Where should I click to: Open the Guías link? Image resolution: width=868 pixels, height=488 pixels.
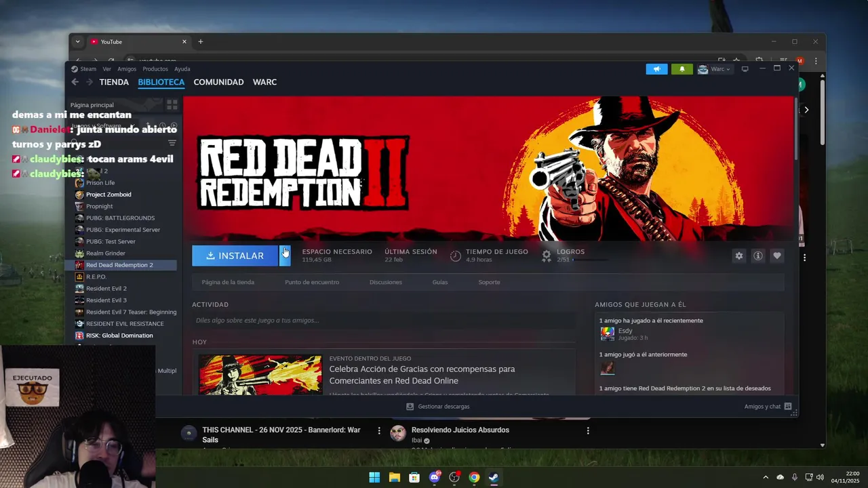click(x=440, y=282)
